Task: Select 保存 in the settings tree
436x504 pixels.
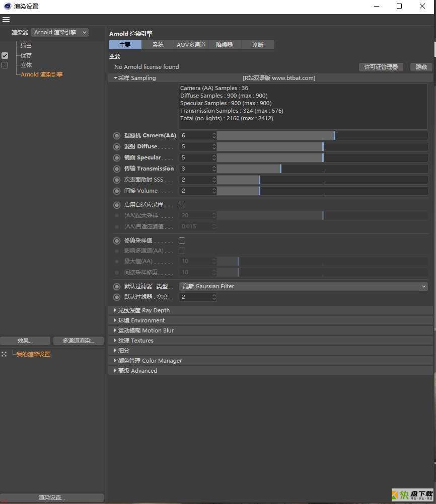Action: pyautogui.click(x=26, y=55)
